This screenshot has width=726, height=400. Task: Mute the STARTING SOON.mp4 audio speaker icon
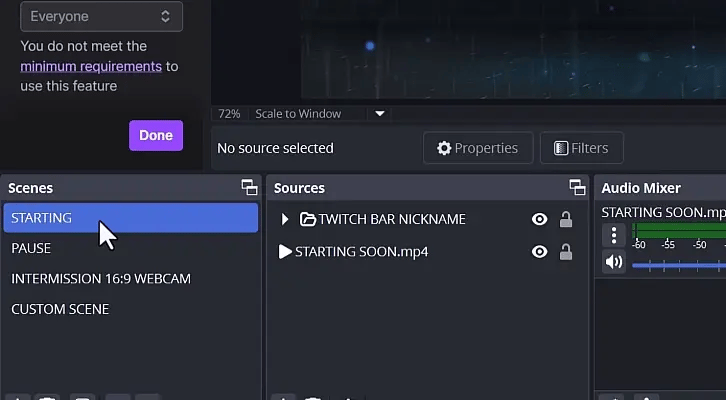pos(614,262)
